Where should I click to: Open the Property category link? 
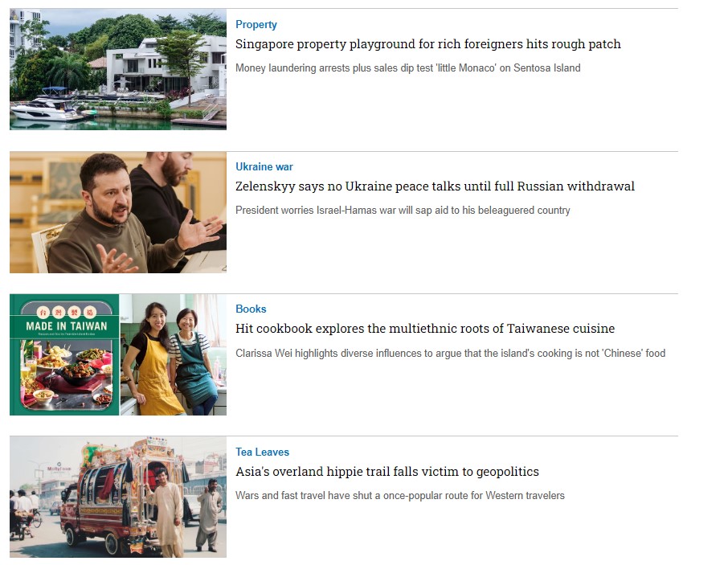tap(256, 25)
